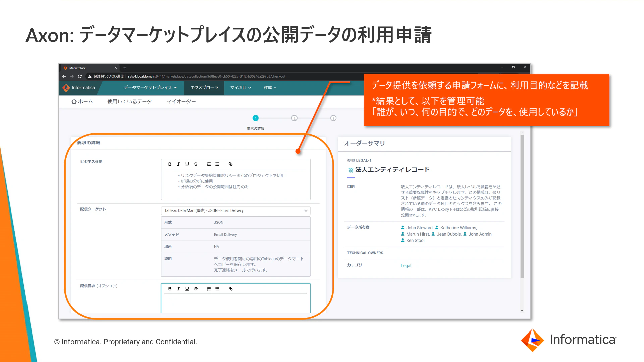The width and height of the screenshot is (644, 362).
Task: Click step 3 in the progress indicator
Action: (x=333, y=118)
